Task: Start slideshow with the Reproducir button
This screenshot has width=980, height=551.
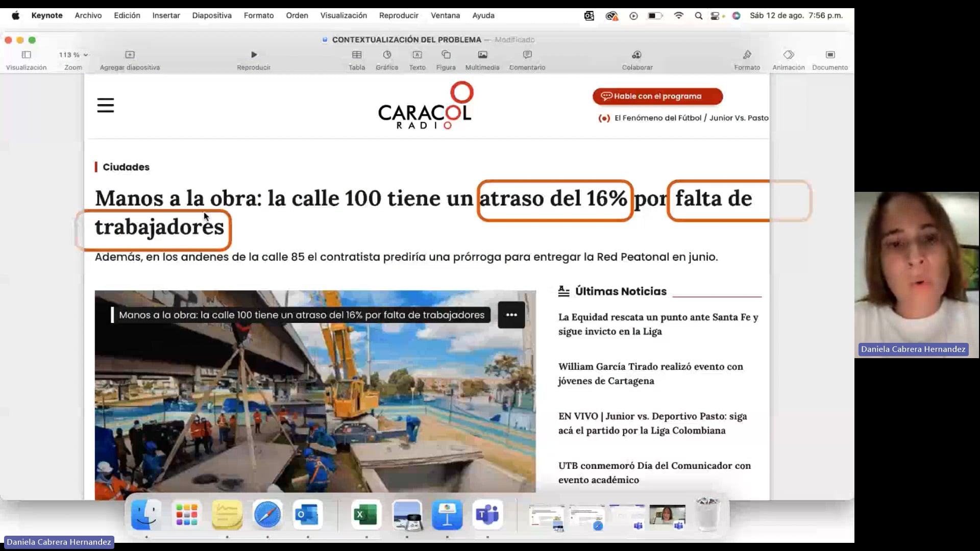Action: 254,55
